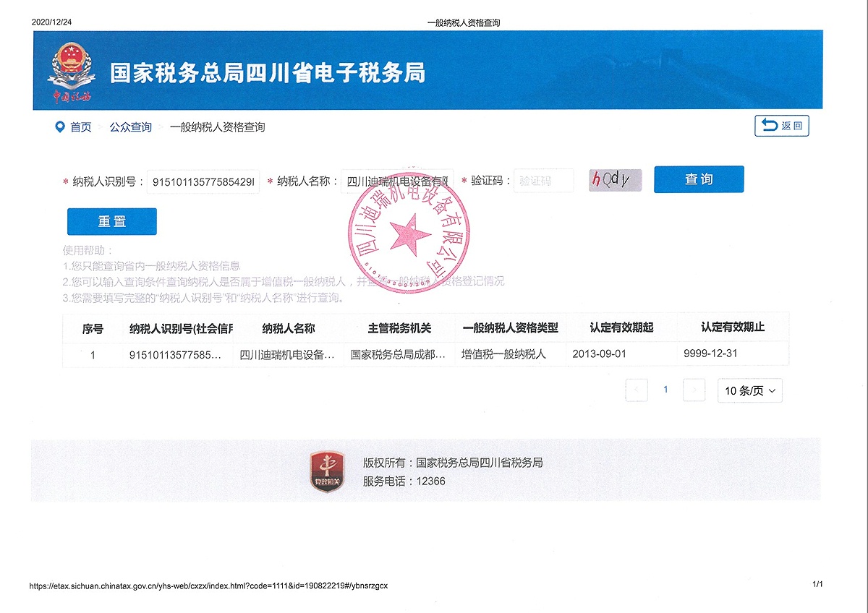Go to 公众查询 breadcrumb
This screenshot has width=868, height=613.
130,127
